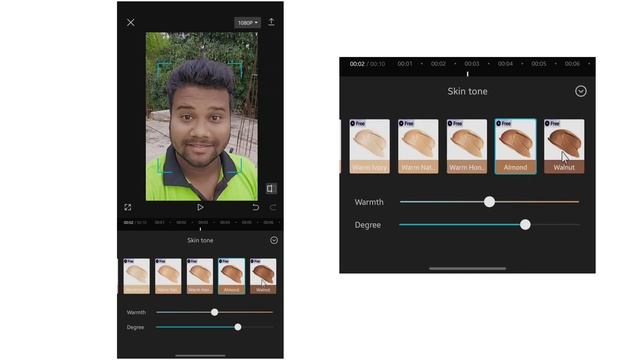This screenshot has width=640, height=360.
Task: Collapse the Skin tone panel in enlarged view
Action: coord(581,91)
